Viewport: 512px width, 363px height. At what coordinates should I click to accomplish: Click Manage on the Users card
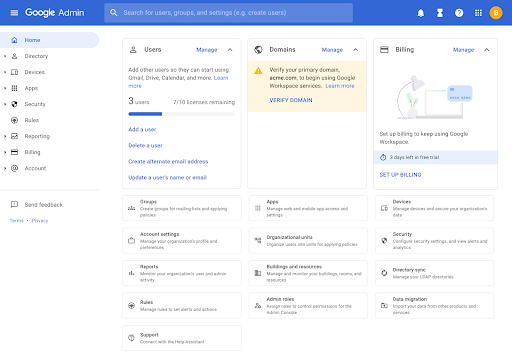point(207,50)
